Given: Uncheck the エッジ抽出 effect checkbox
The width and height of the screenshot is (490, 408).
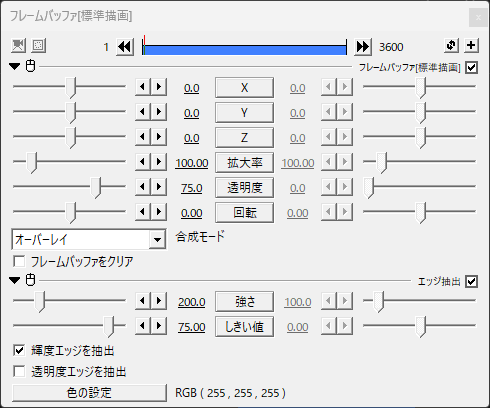Looking at the screenshot, I should pyautogui.click(x=472, y=282).
